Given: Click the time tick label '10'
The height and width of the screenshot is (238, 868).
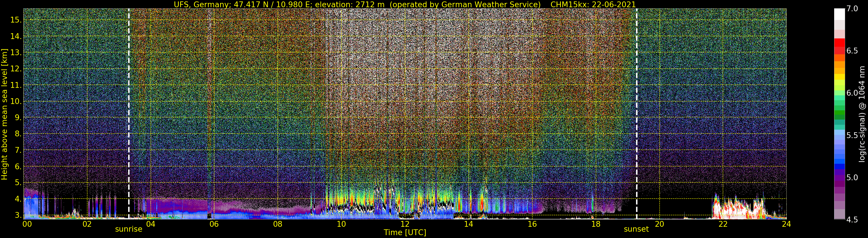Looking at the screenshot, I should click(x=341, y=224).
